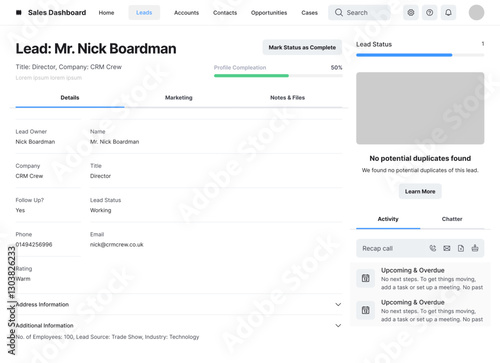
Task: Open the Opportunities nav item
Action: 269,13
